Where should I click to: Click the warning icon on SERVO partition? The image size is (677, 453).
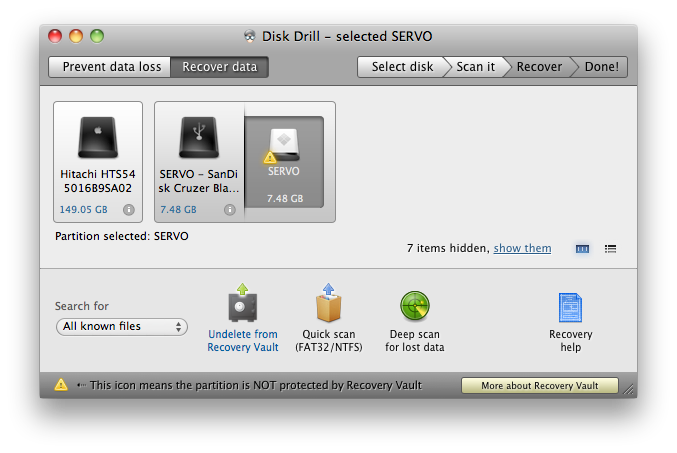[x=270, y=158]
